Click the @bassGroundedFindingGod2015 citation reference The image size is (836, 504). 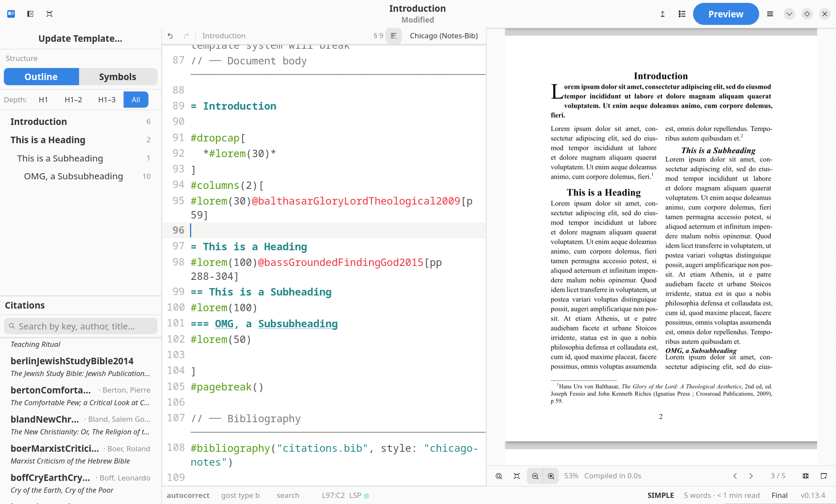340,262
